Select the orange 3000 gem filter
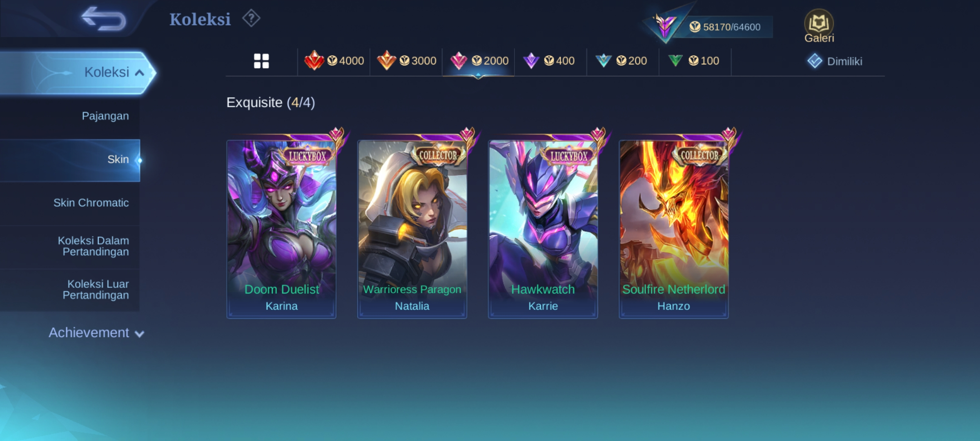This screenshot has height=441, width=980. click(406, 61)
